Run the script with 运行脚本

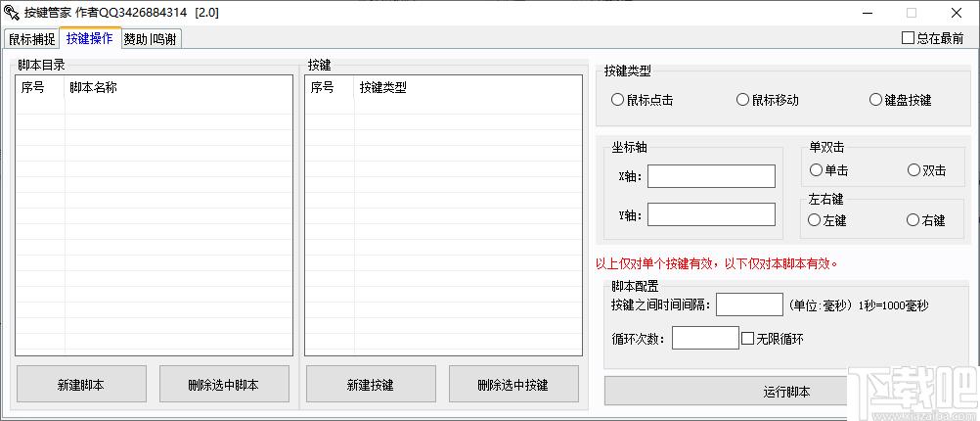pos(786,392)
